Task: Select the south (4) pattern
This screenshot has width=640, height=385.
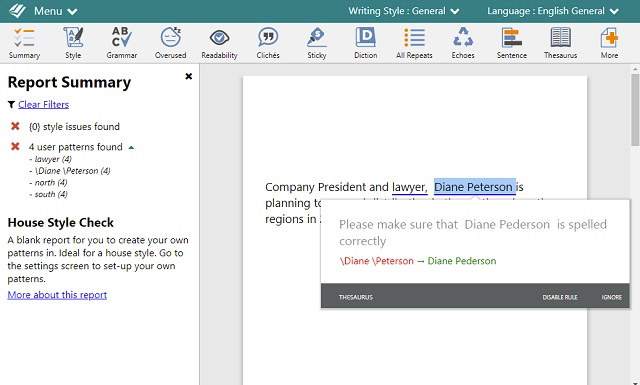Action: point(51,194)
